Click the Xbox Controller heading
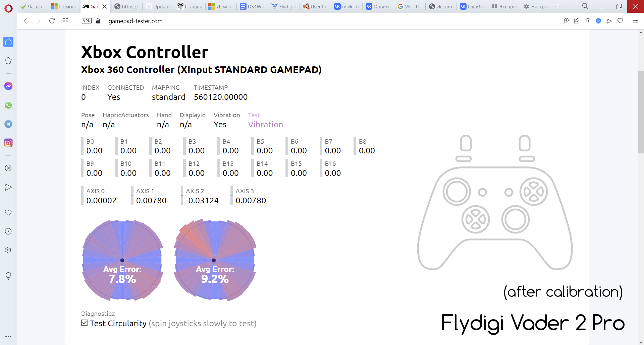 (145, 52)
